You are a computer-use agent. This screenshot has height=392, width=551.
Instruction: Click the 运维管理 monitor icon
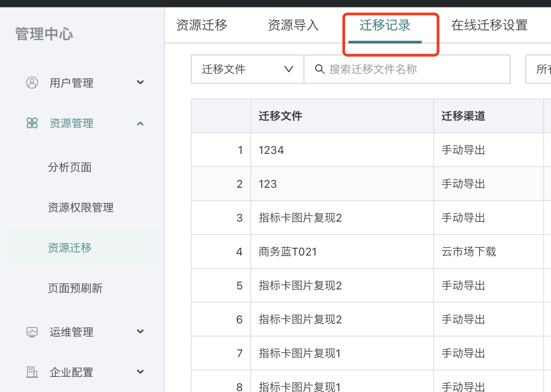32,332
